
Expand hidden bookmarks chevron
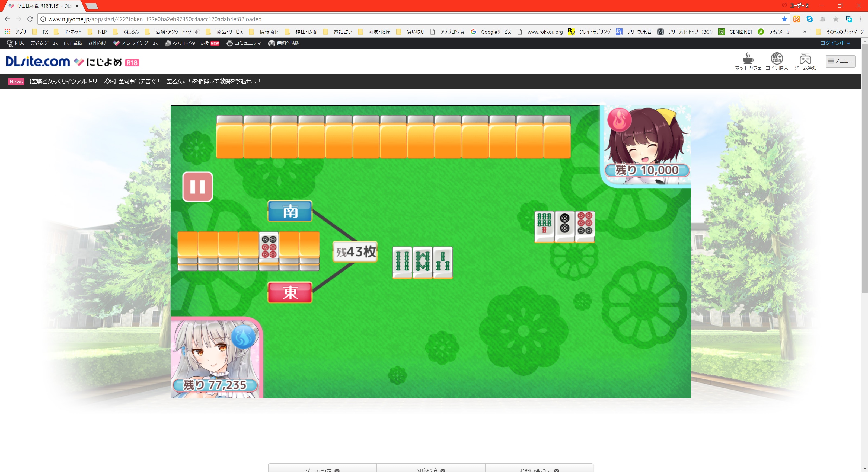tap(805, 32)
